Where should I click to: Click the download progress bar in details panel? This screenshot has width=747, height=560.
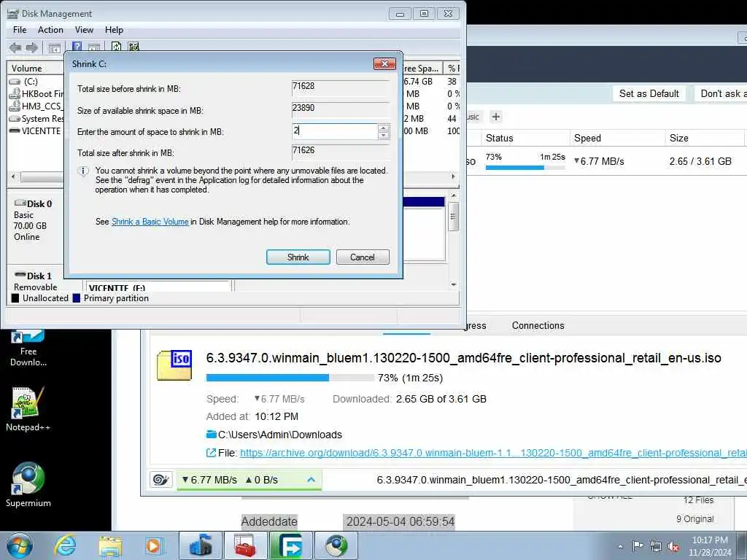tap(290, 378)
